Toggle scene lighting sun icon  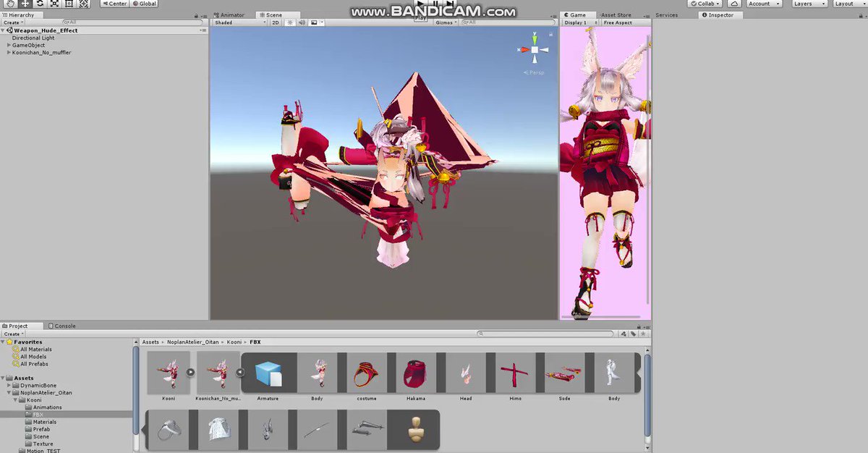[x=290, y=22]
